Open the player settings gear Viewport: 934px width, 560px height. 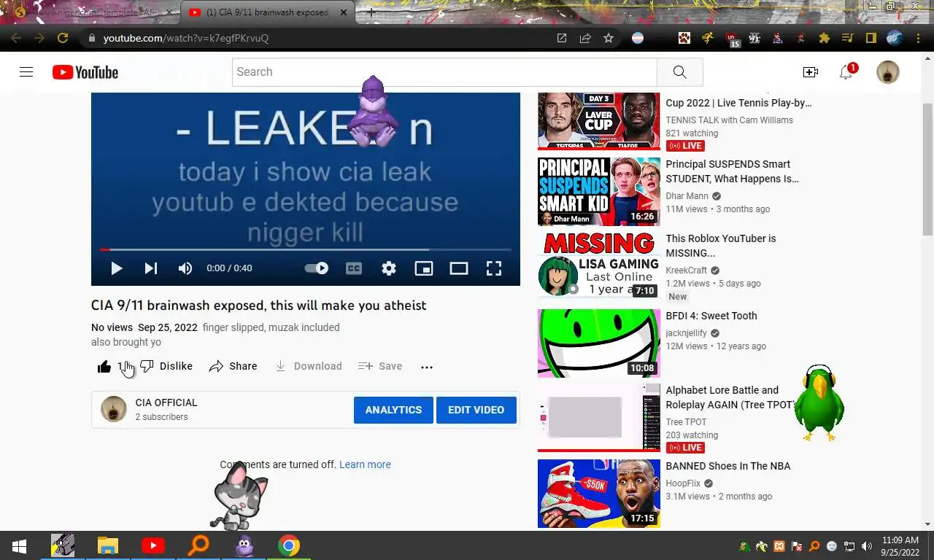pyautogui.click(x=389, y=268)
